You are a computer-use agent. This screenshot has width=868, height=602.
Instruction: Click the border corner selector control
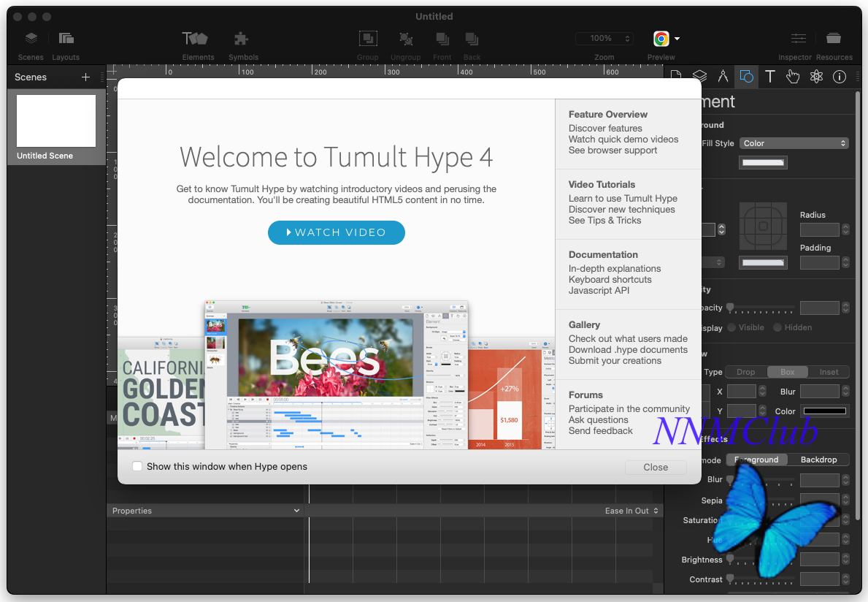[x=763, y=226]
